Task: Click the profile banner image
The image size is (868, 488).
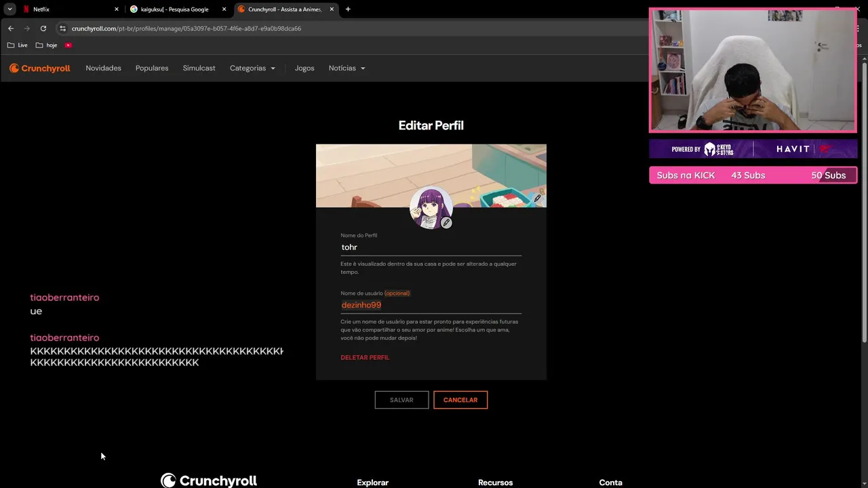Action: (x=431, y=176)
